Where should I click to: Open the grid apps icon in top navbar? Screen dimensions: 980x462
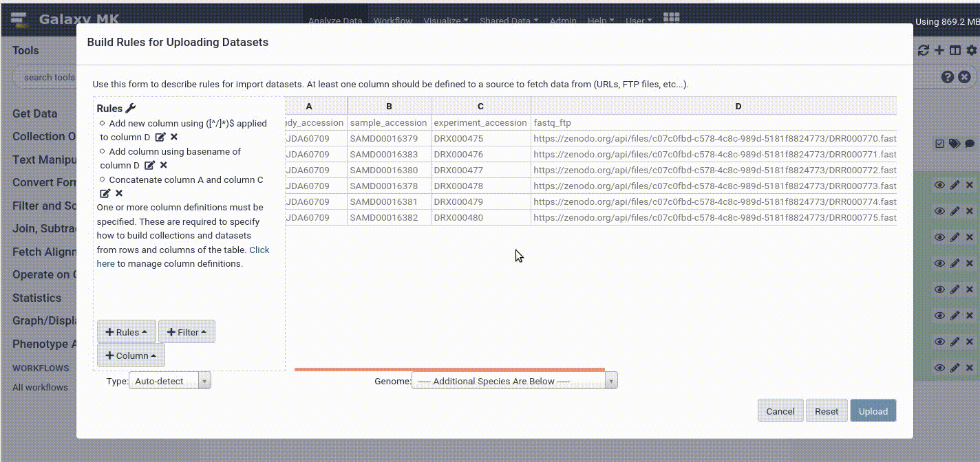(671, 19)
